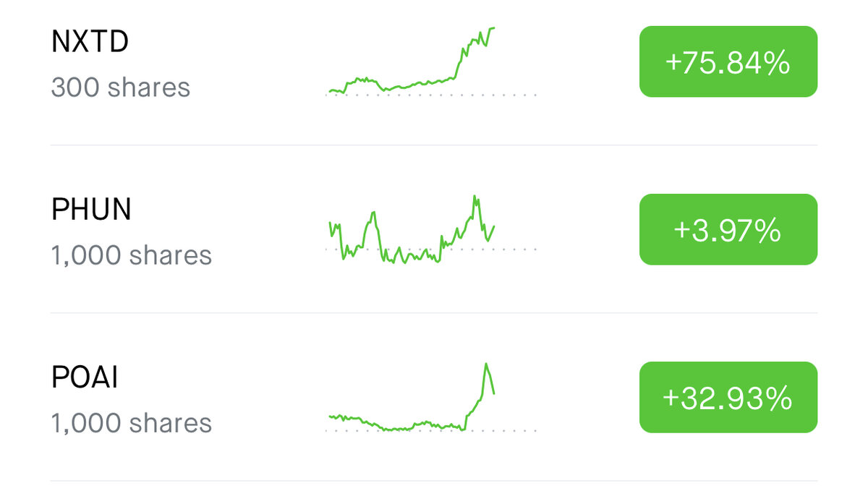868x491 pixels.
Task: Click the "300 shares" label
Action: [121, 87]
